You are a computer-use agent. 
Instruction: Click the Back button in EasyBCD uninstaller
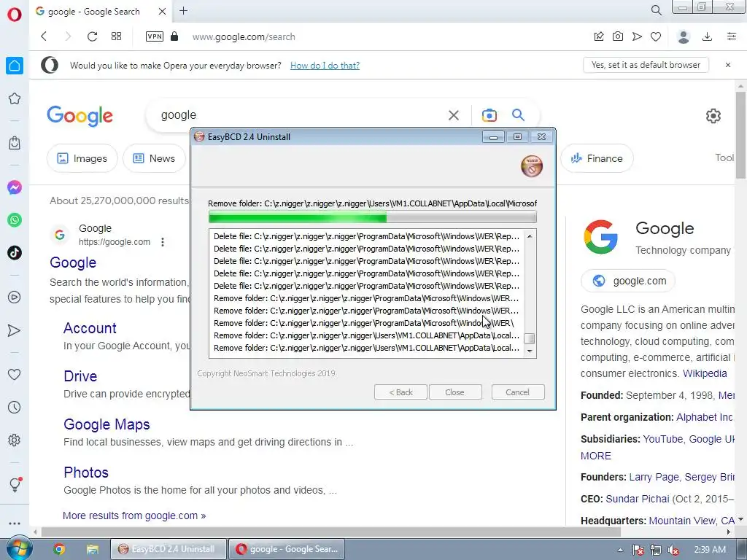click(x=400, y=392)
